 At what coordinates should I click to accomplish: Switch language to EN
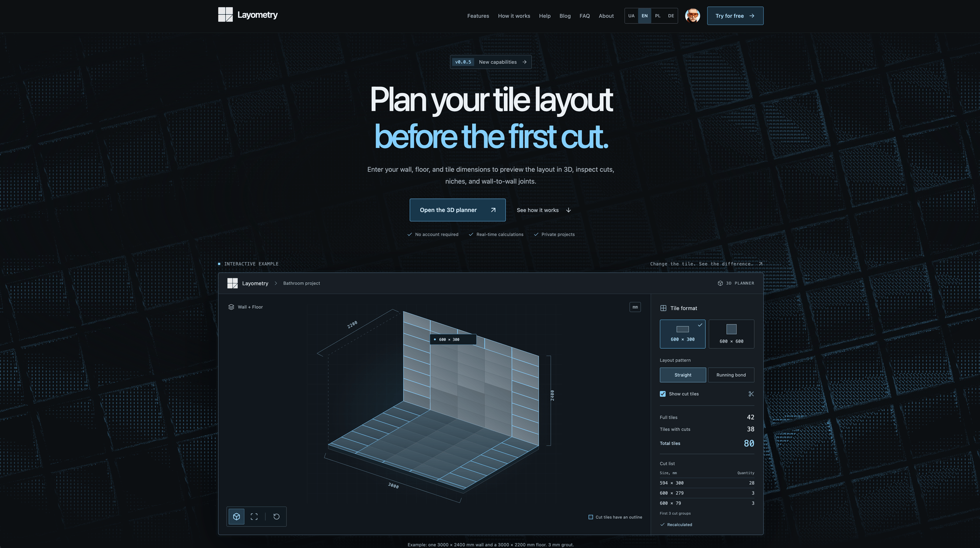pyautogui.click(x=645, y=16)
